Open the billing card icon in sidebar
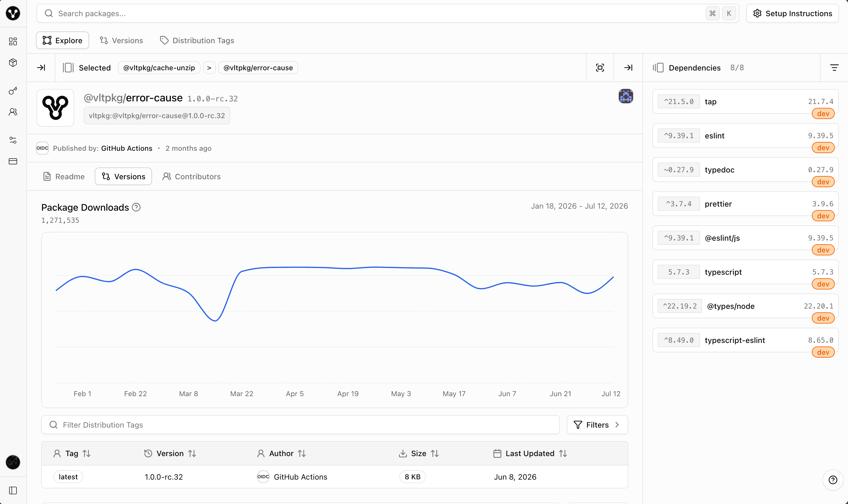 point(13,161)
